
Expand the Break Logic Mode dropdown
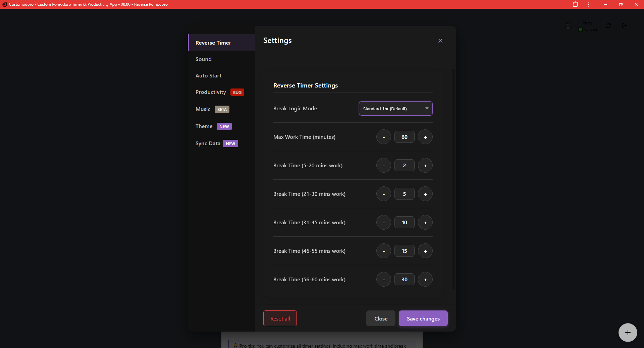point(396,109)
